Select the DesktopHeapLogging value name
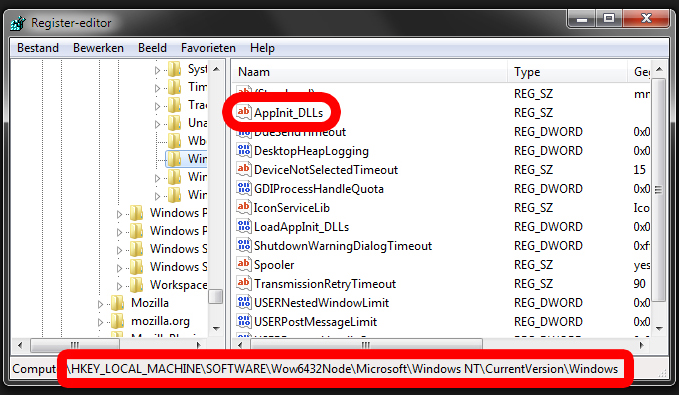679x395 pixels. pos(311,151)
